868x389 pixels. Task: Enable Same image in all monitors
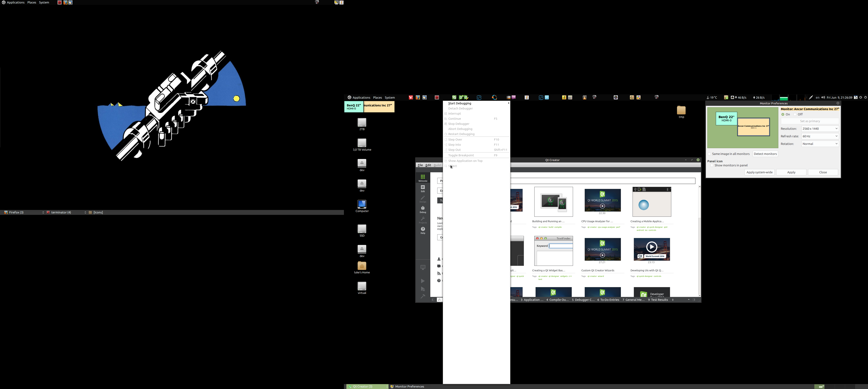click(709, 154)
